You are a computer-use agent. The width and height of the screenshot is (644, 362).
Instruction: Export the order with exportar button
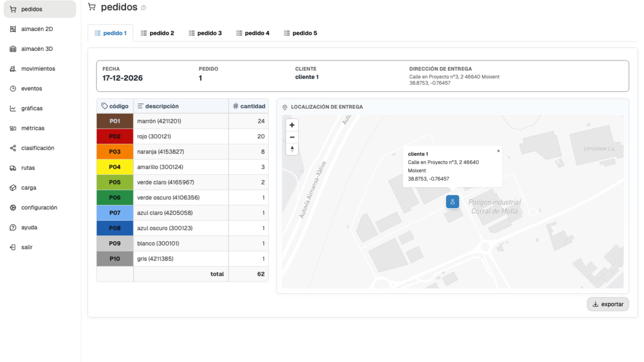608,304
